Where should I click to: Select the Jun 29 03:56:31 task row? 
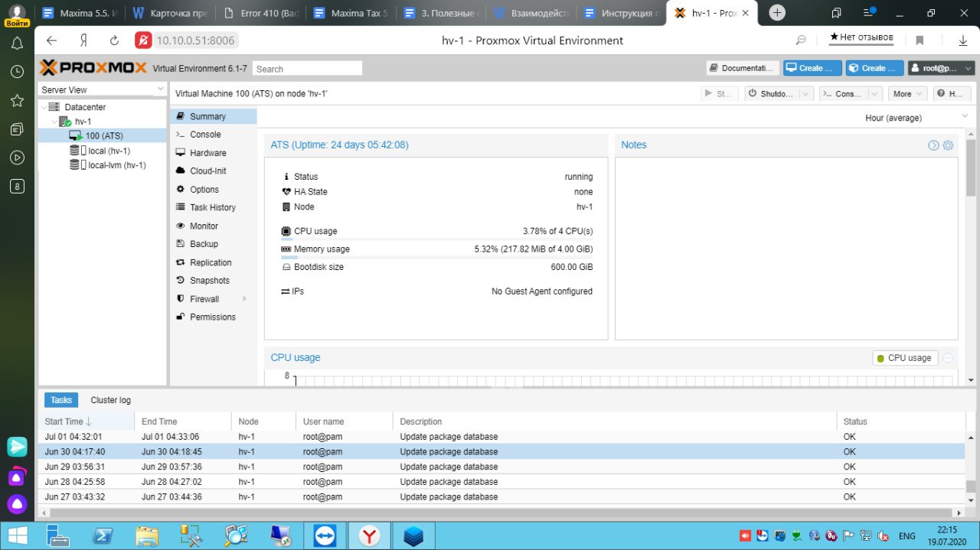click(501, 467)
